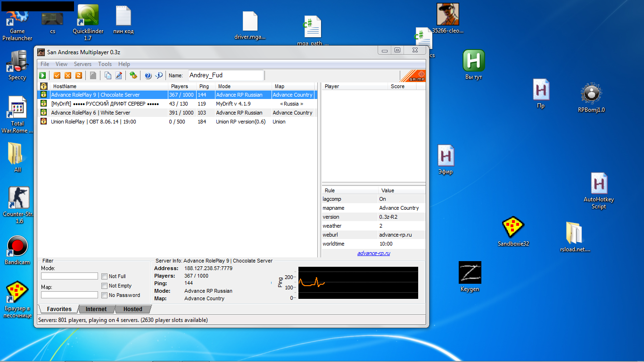Click the orange checkmark Add Server icon
Screen dimensions: 644x362
tap(57, 75)
